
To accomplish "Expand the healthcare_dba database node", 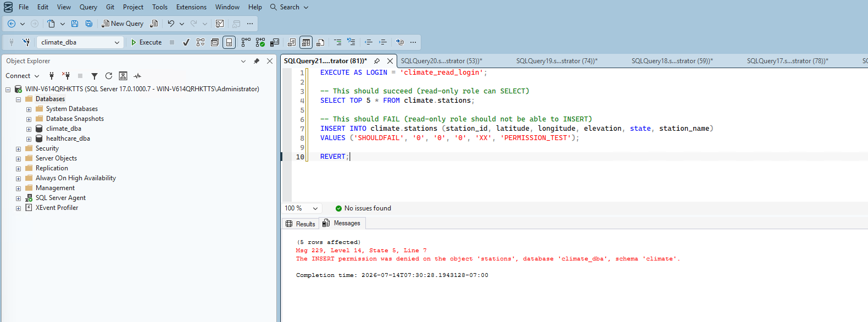I will tap(29, 139).
